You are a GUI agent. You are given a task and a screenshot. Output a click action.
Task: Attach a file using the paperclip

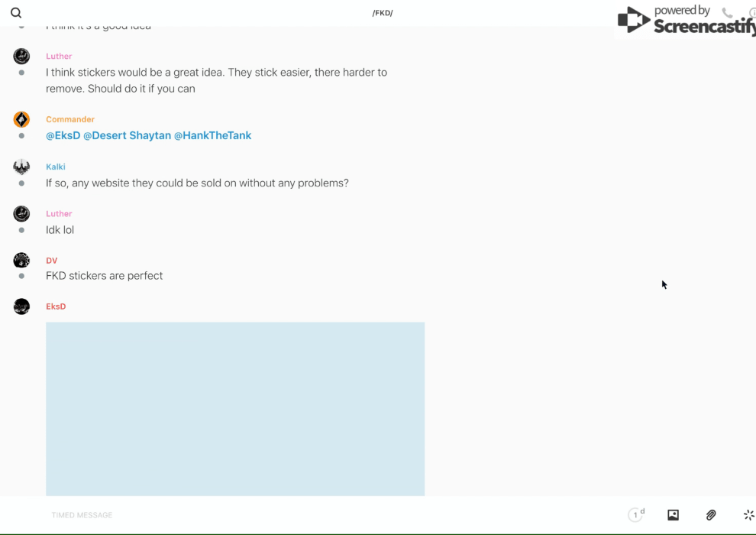[711, 515]
